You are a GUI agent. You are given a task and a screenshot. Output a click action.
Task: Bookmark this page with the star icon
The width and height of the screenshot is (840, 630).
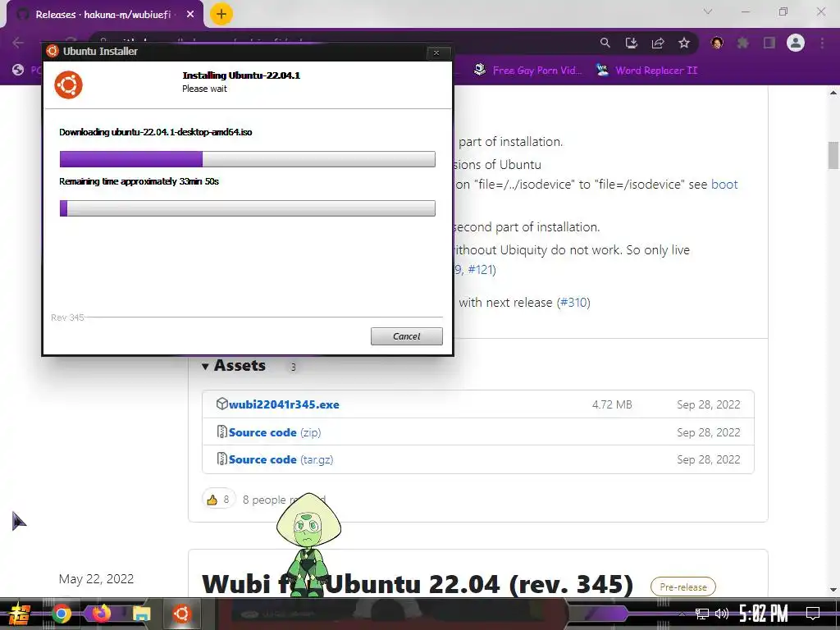click(x=684, y=43)
